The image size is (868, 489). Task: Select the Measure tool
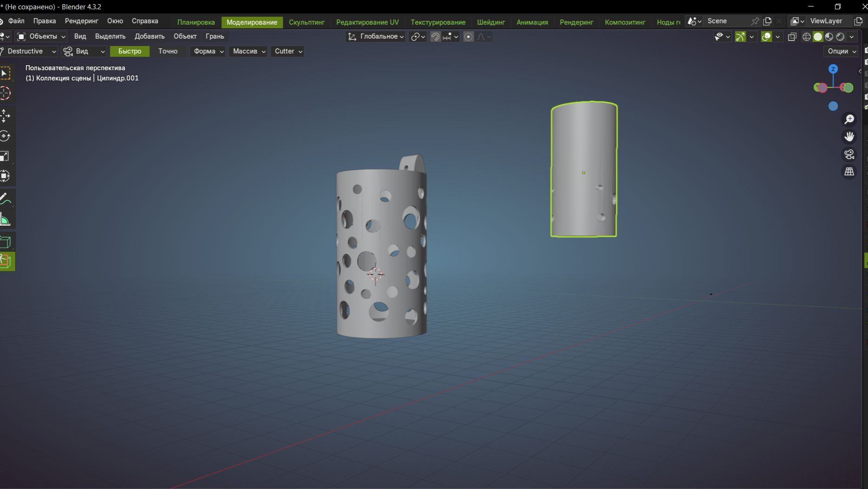pos(5,220)
